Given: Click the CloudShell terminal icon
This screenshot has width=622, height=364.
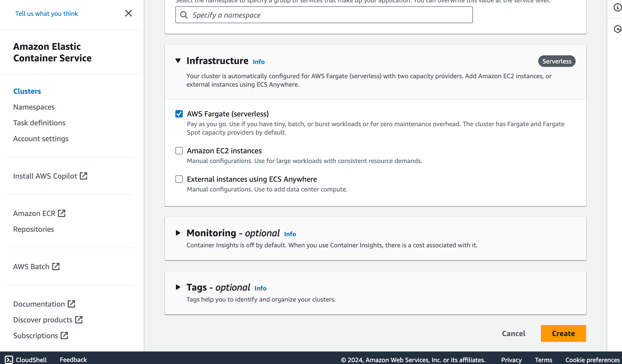Looking at the screenshot, I should coord(9,360).
